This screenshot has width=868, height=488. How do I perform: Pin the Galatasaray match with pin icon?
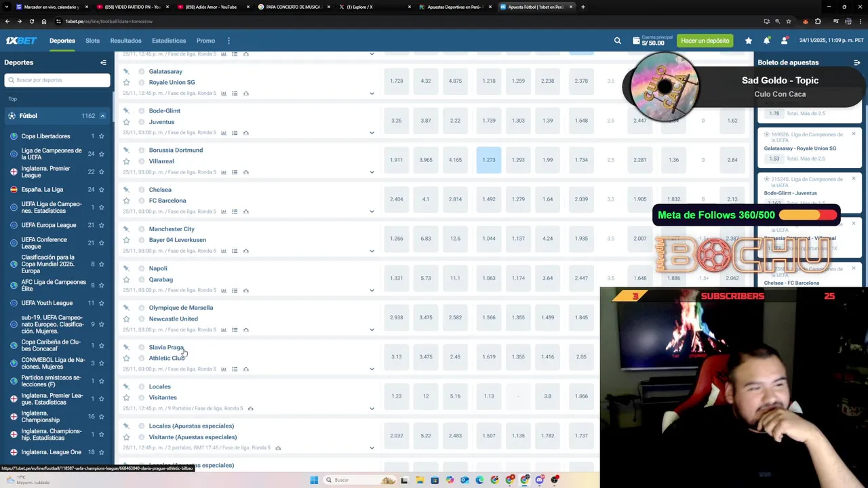click(126, 71)
